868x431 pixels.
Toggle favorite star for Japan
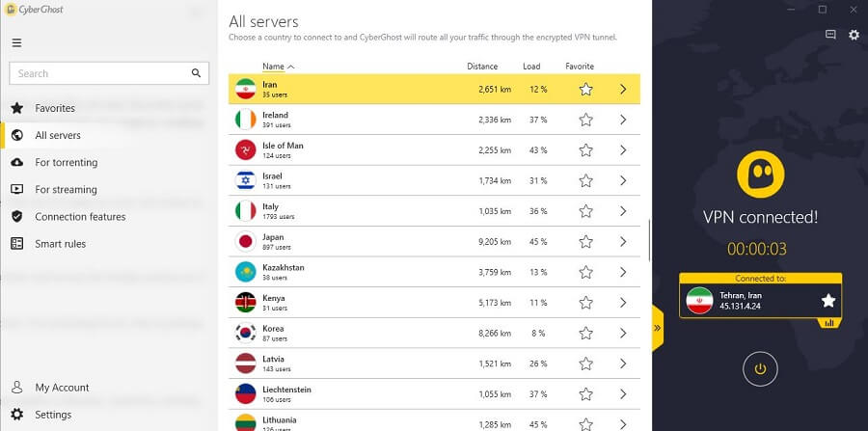pos(585,242)
